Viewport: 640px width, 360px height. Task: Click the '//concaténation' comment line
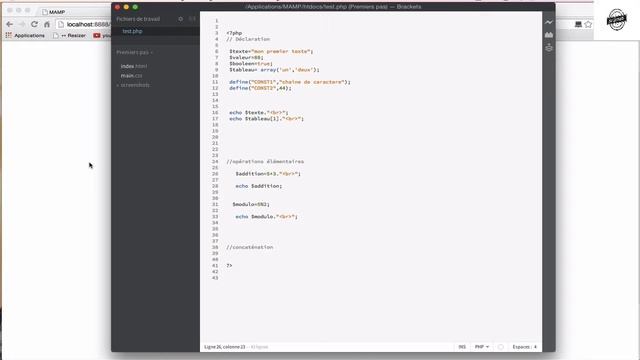tap(250, 247)
